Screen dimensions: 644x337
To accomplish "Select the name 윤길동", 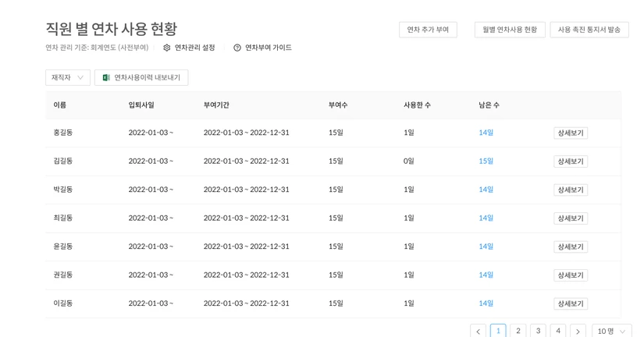I will (63, 247).
